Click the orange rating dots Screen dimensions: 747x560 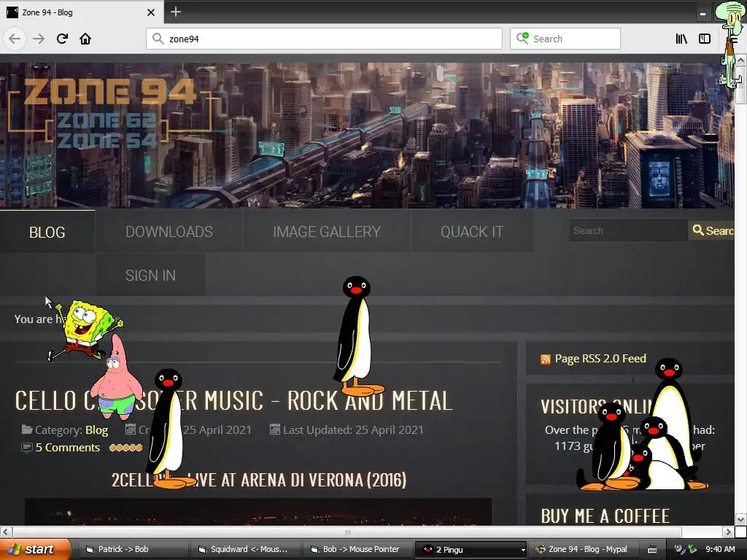click(125, 448)
